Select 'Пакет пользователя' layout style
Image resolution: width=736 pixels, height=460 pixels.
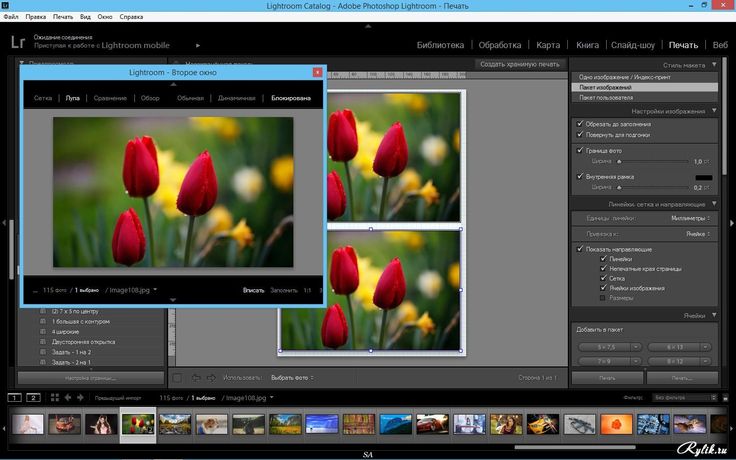pos(644,98)
